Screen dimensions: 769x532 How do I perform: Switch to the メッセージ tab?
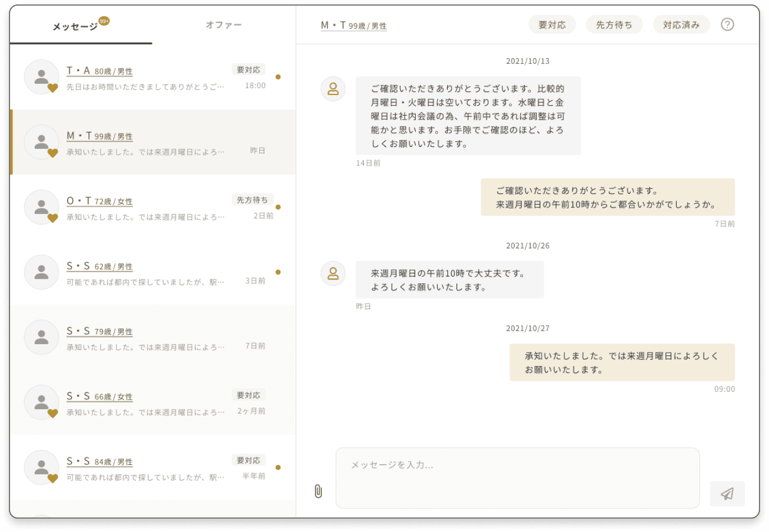[x=81, y=26]
